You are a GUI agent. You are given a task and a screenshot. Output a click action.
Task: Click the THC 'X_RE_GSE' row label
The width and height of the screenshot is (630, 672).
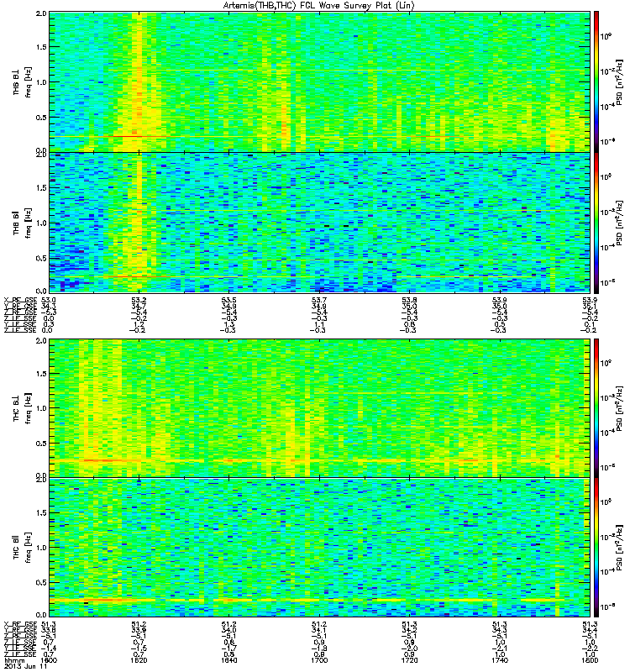(20, 624)
